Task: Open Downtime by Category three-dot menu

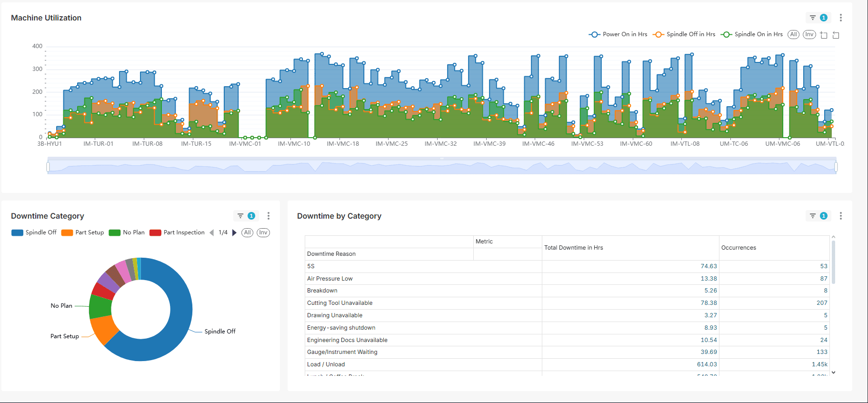Action: (x=841, y=216)
